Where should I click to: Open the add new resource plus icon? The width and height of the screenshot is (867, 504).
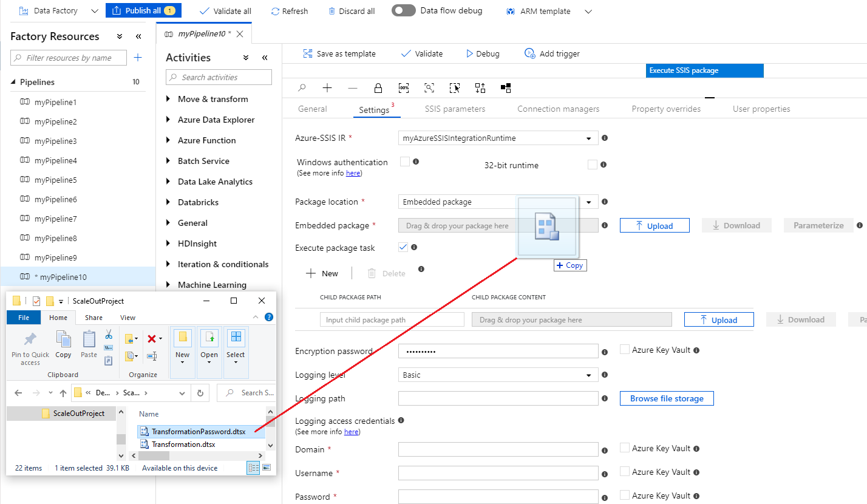click(138, 57)
